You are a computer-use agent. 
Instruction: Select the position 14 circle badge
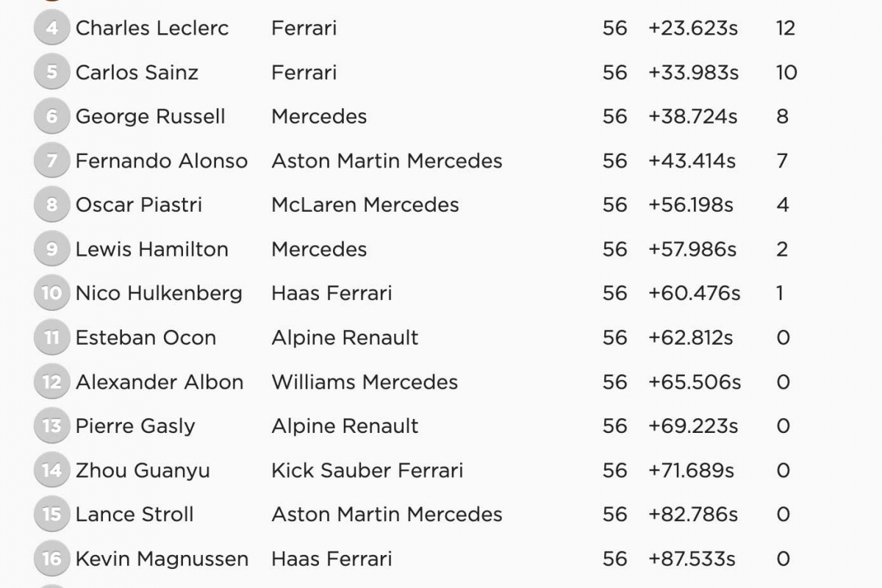coord(51,470)
